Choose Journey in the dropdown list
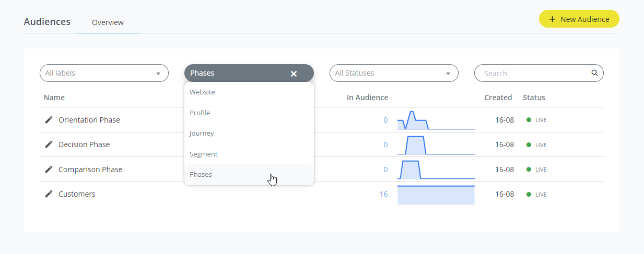The height and width of the screenshot is (254, 644). (x=249, y=134)
